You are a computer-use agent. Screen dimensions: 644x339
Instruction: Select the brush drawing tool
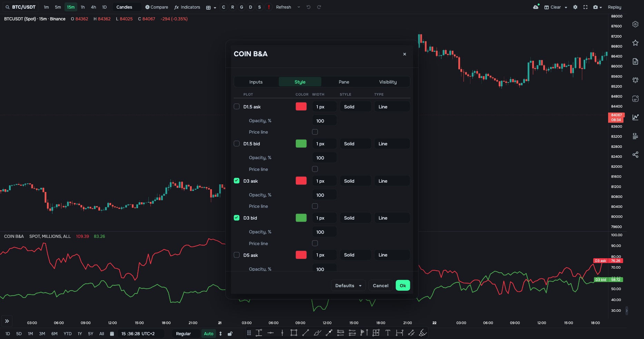tap(317, 333)
